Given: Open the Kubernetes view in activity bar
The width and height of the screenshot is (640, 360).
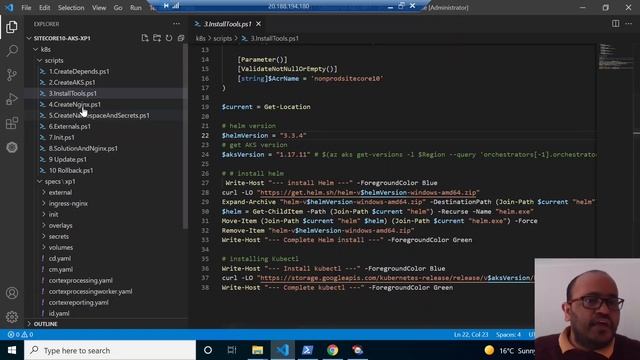Looking at the screenshot, I should (x=12, y=147).
